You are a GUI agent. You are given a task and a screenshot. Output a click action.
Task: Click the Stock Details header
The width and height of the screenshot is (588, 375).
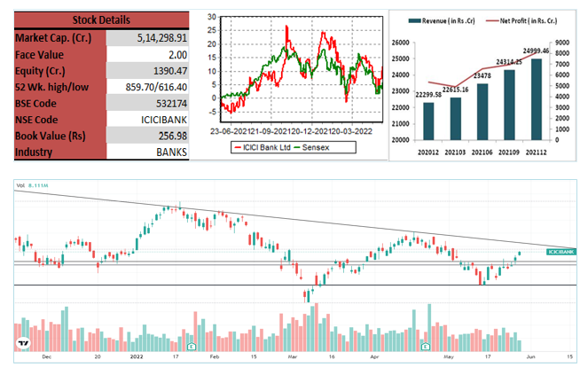pyautogui.click(x=101, y=20)
